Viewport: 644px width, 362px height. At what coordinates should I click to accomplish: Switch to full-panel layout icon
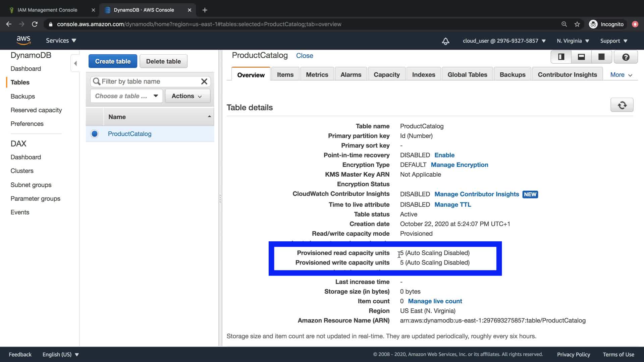tap(601, 57)
